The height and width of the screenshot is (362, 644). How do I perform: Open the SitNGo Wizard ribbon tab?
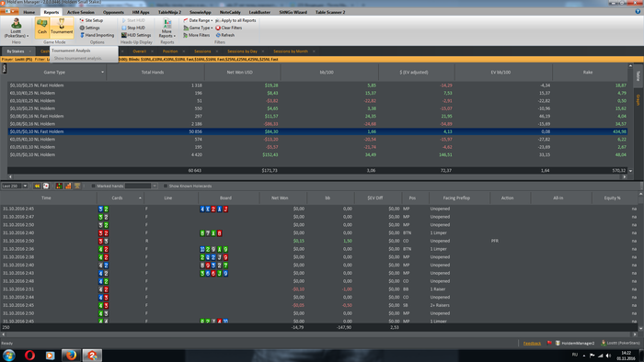coord(293,12)
